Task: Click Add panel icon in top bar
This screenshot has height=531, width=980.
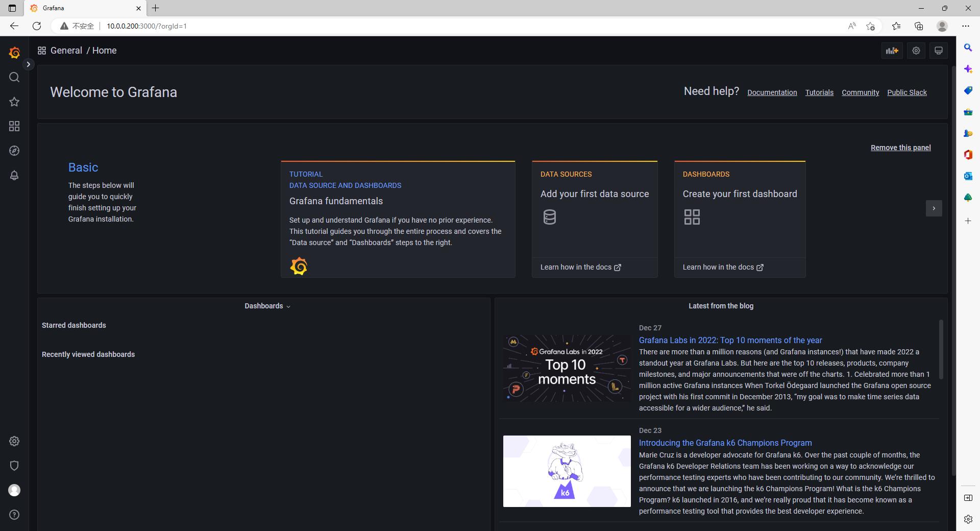Action: pos(892,51)
